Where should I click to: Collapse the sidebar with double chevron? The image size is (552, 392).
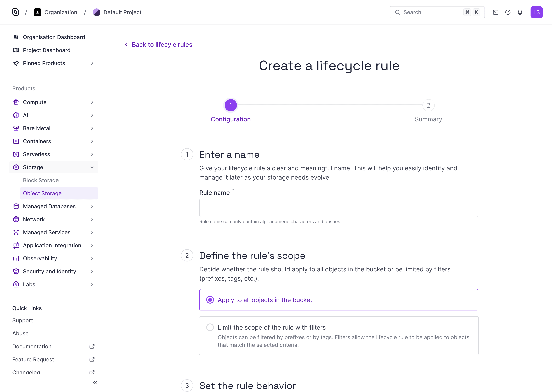[95, 383]
